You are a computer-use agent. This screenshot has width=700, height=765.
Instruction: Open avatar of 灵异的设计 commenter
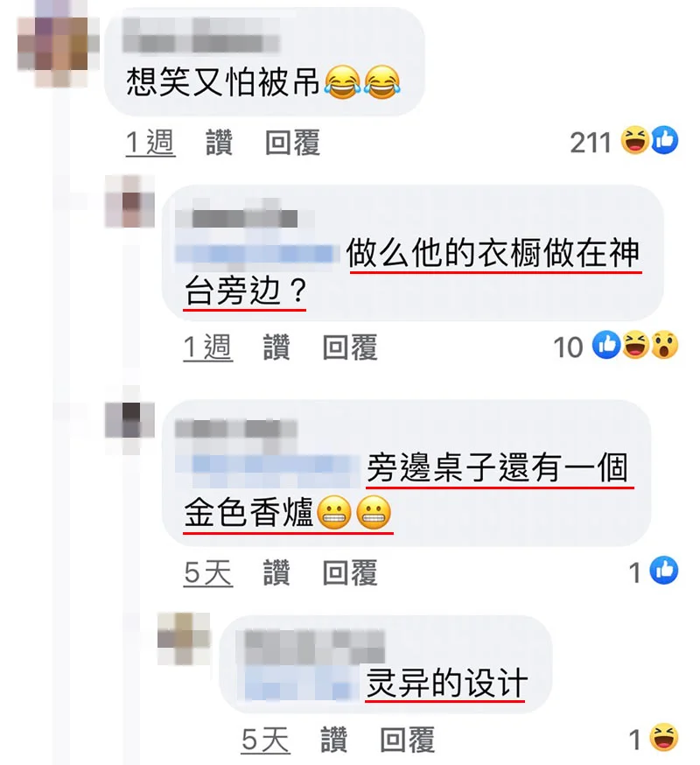point(184,639)
